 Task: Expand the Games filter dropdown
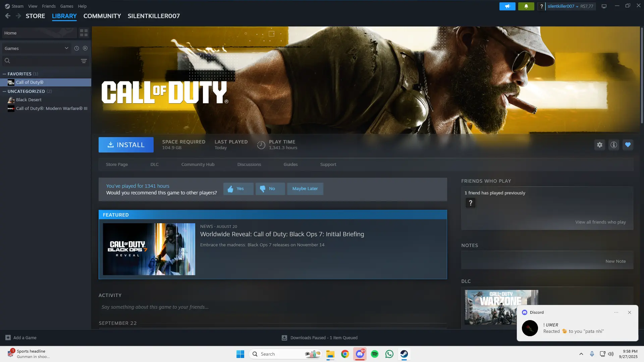tap(37, 48)
